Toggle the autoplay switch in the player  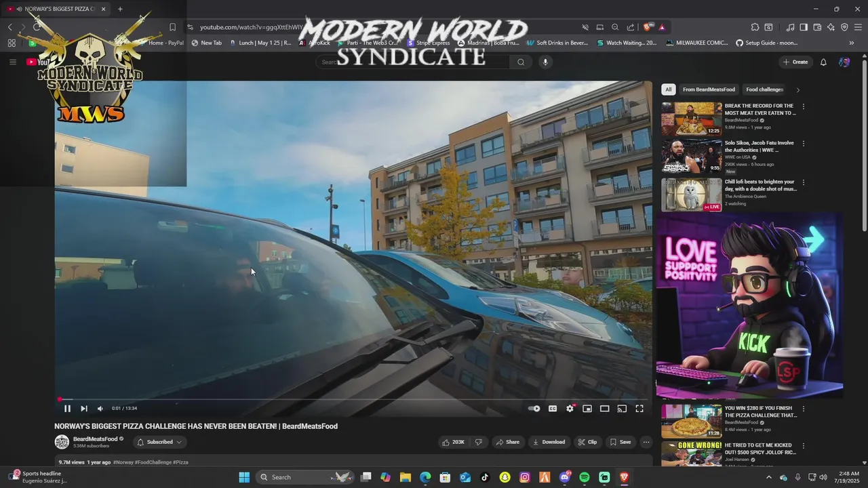click(x=534, y=408)
